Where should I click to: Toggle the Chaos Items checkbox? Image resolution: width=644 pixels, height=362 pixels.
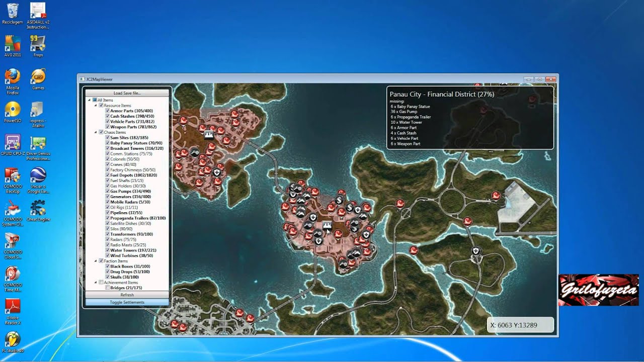pyautogui.click(x=101, y=132)
